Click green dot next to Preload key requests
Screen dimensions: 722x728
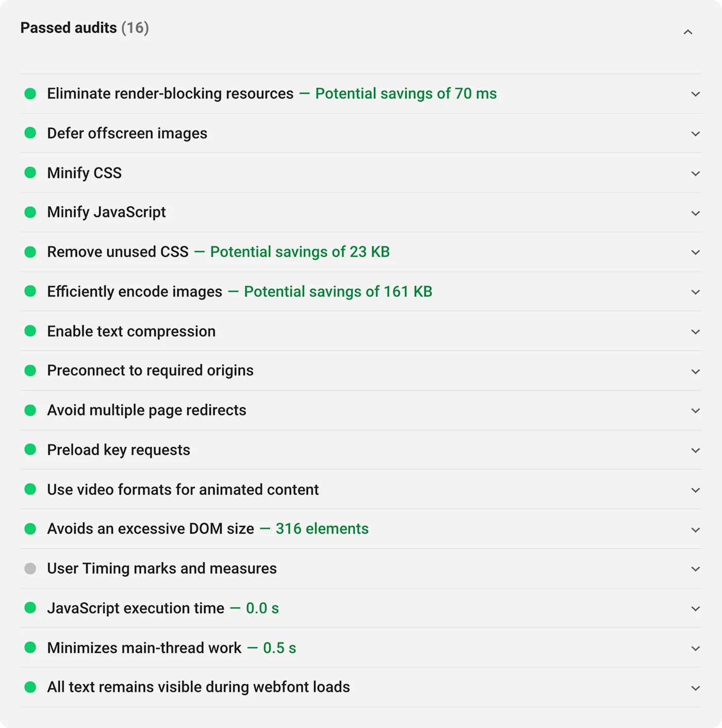tap(30, 450)
